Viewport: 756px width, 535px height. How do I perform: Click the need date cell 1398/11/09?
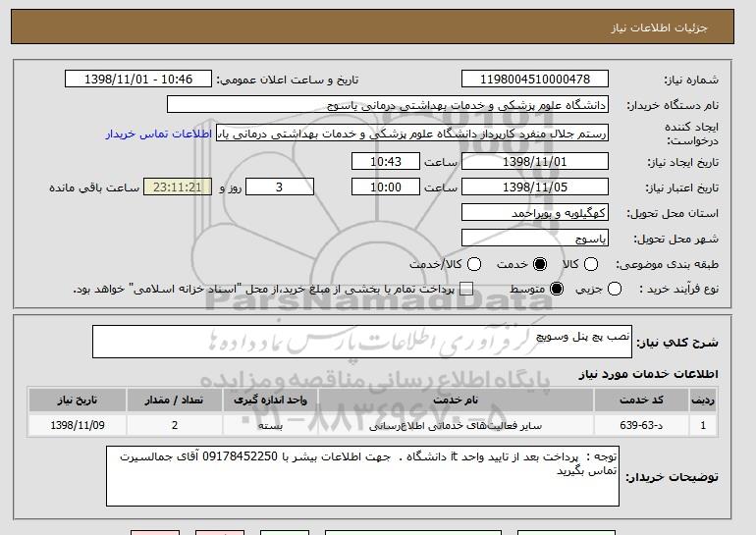coord(78,426)
